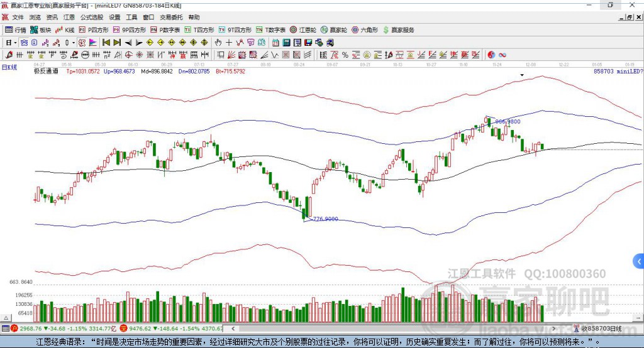644x348 pixels.
Task: Open the 公式选股 menu
Action: 92,17
